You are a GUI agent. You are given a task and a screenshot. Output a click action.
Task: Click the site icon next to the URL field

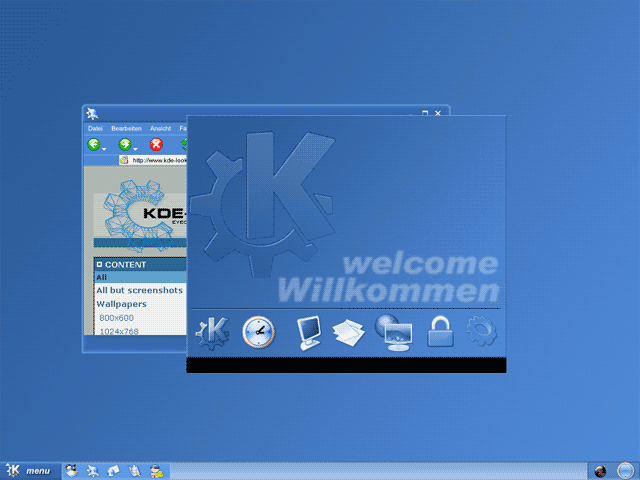(124, 160)
